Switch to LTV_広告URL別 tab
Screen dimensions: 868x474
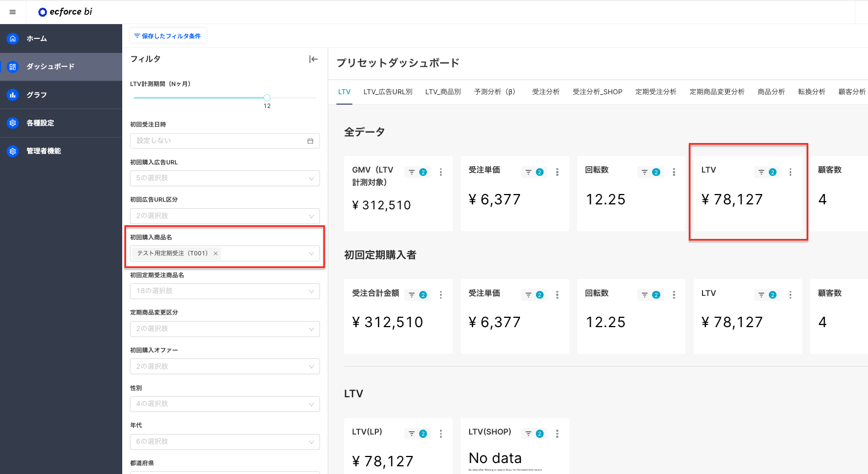coord(388,92)
